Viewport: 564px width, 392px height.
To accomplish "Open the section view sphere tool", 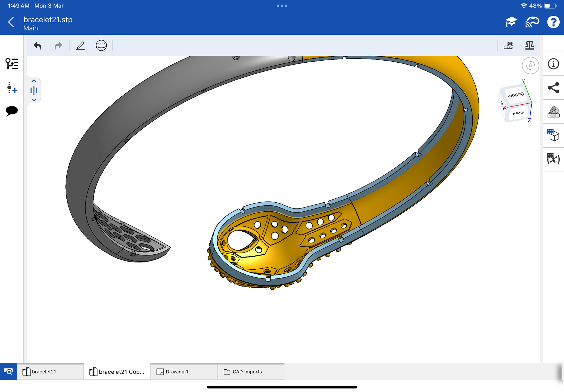I will [x=101, y=46].
